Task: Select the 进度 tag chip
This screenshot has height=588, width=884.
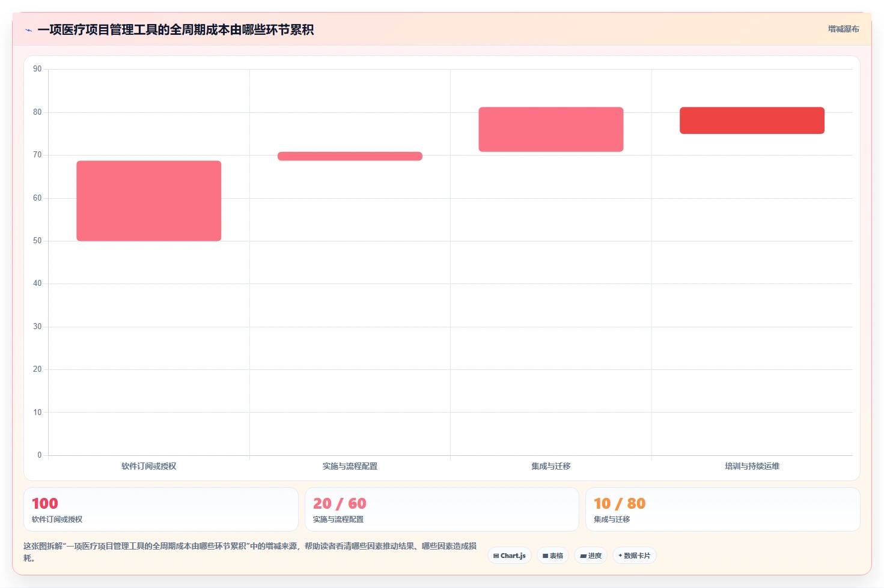Action: point(591,556)
